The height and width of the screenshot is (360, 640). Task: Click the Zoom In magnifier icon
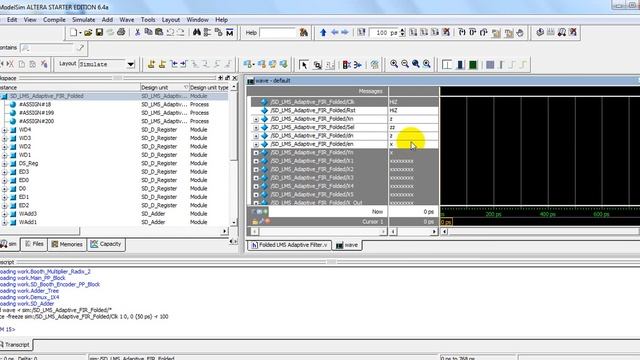(x=394, y=64)
